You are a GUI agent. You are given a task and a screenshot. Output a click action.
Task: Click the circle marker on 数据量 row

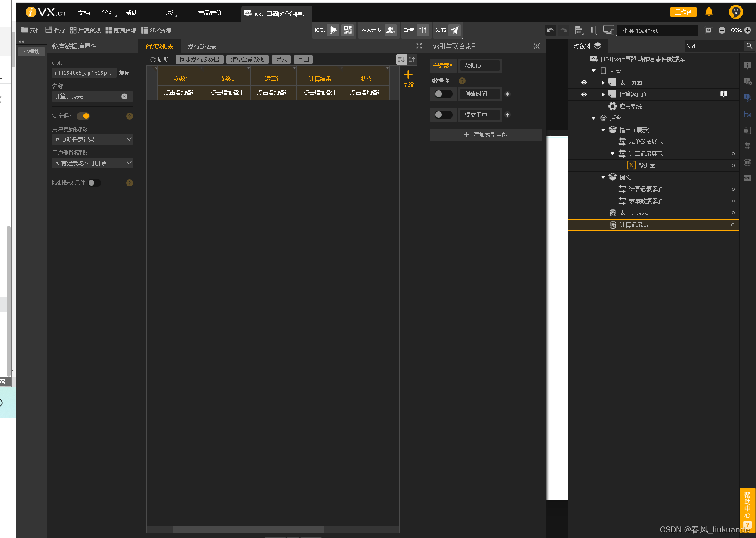pos(733,165)
